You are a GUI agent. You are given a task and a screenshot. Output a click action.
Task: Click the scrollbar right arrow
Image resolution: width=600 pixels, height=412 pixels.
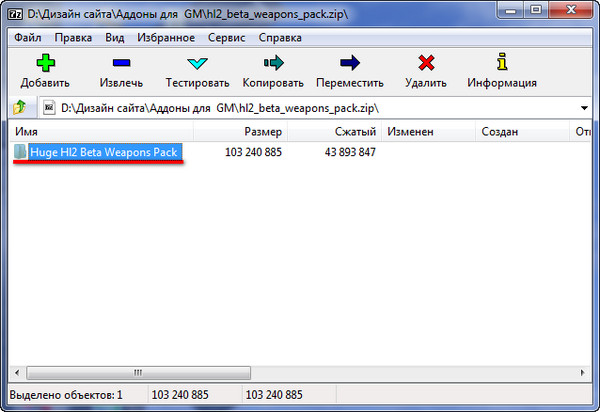(583, 372)
